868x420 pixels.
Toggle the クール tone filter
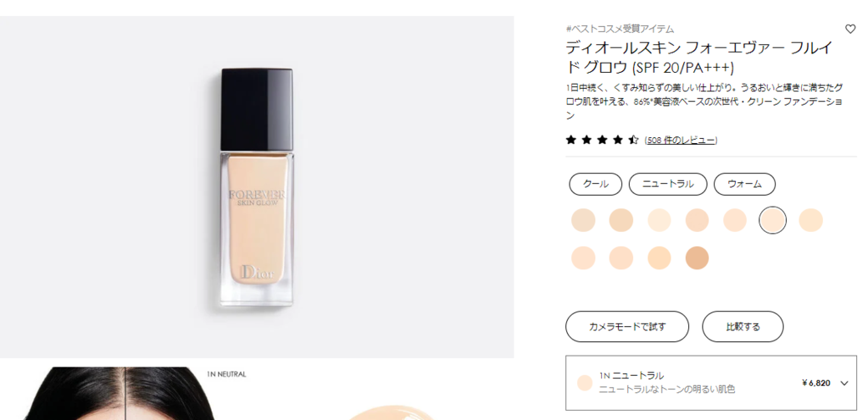pyautogui.click(x=596, y=184)
